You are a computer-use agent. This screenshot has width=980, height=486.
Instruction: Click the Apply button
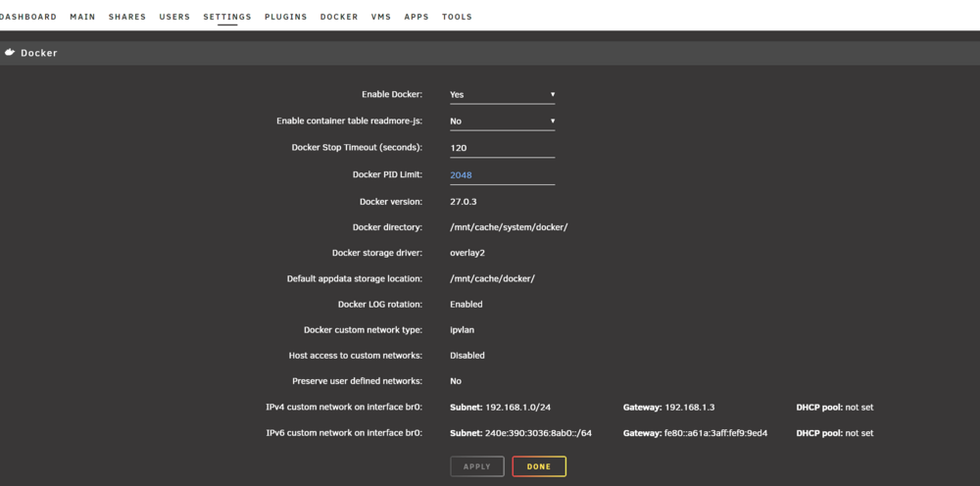tap(477, 466)
